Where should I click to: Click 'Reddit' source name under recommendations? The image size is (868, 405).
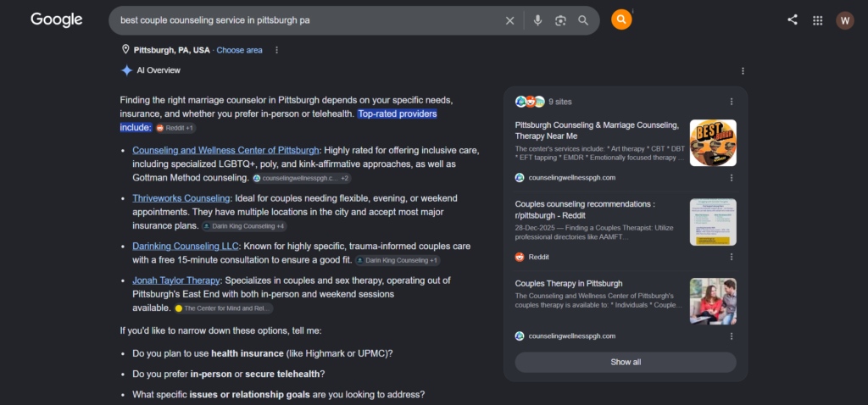pyautogui.click(x=538, y=257)
